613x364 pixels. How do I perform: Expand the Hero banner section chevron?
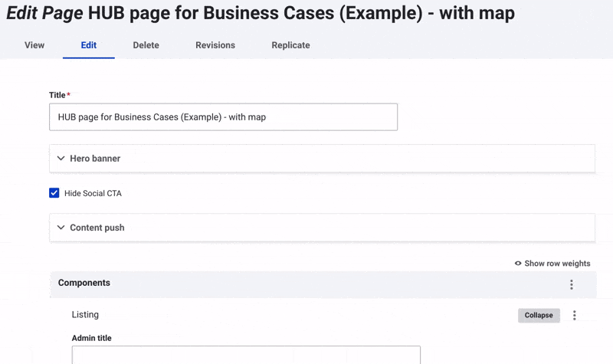click(x=61, y=159)
